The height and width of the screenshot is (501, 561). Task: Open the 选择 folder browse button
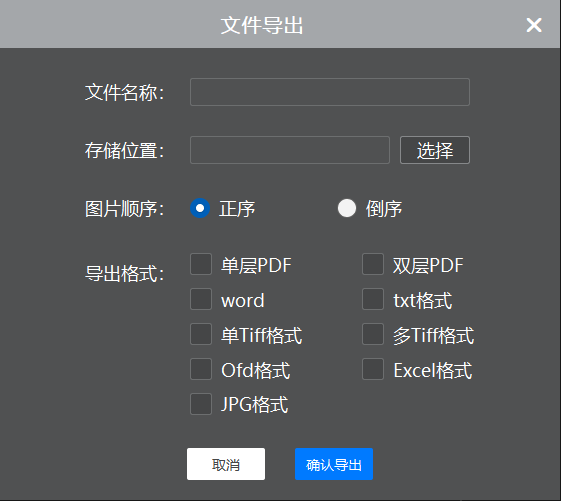coord(435,150)
